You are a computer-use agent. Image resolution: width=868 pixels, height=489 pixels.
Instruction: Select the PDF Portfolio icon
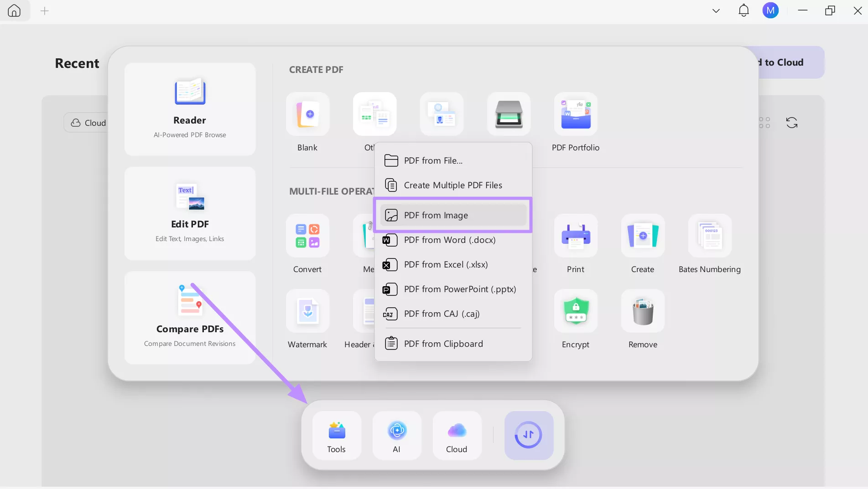pyautogui.click(x=575, y=114)
